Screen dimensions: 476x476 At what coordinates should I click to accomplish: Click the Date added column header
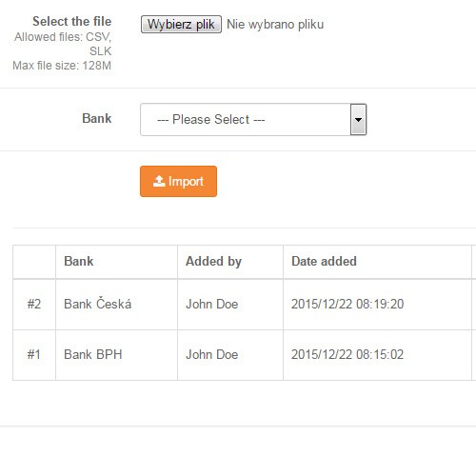[324, 261]
